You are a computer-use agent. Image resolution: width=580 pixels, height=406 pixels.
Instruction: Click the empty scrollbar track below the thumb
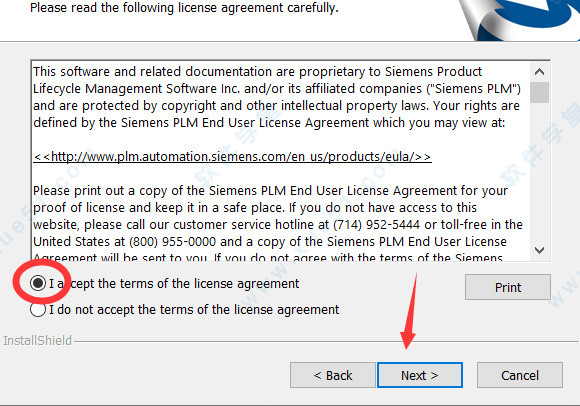click(539, 172)
